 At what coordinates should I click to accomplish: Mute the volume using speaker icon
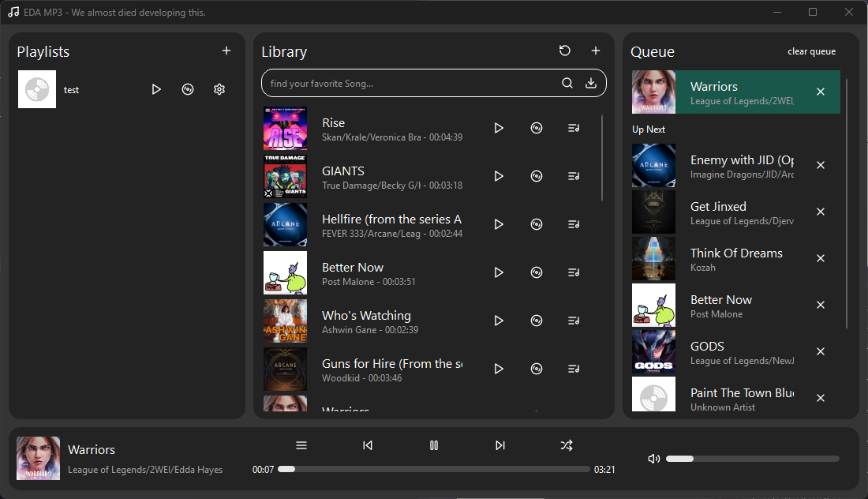coord(653,459)
